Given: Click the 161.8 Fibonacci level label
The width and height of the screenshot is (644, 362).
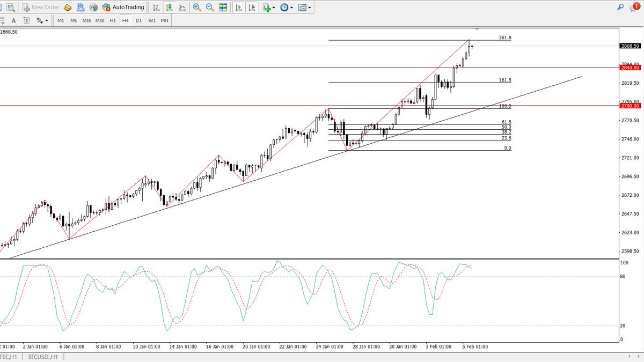Looking at the screenshot, I should [505, 80].
